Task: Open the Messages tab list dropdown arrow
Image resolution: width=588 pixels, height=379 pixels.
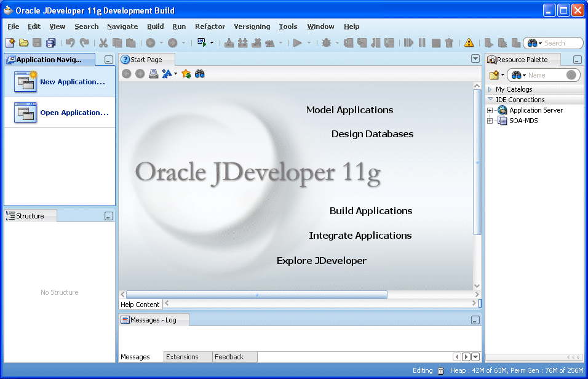Action: (475, 357)
